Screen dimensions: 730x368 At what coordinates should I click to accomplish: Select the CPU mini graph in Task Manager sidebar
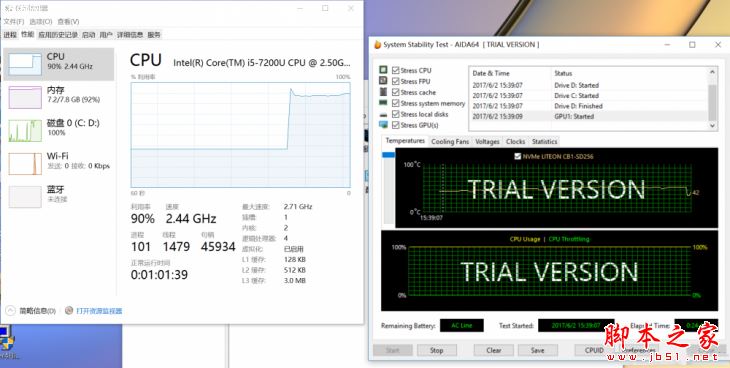tap(25, 64)
